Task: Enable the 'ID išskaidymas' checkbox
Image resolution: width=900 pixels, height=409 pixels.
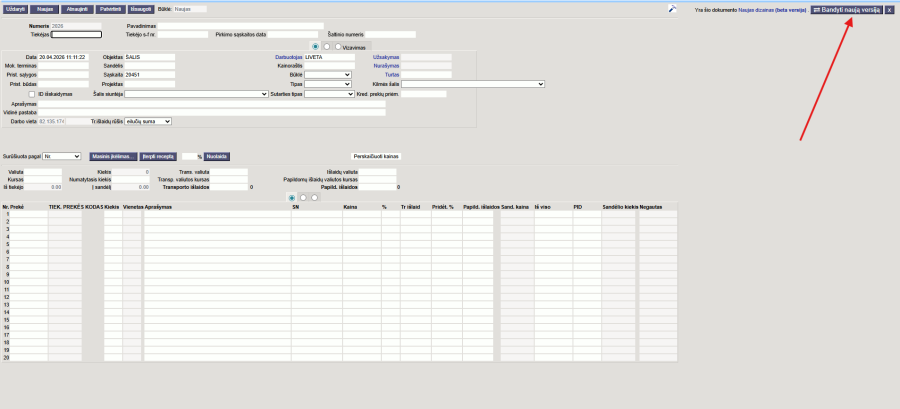Action: 31,94
